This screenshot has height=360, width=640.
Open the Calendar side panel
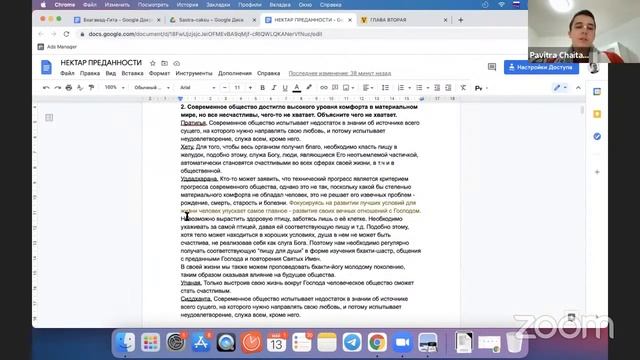coord(597,92)
